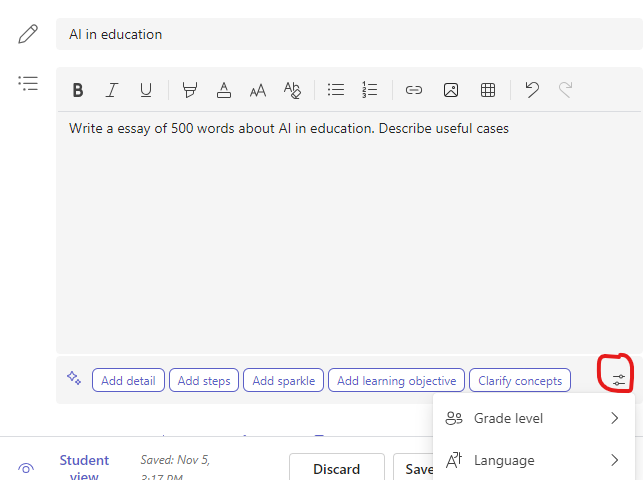Click the Add learning objective suggestion

[396, 380]
